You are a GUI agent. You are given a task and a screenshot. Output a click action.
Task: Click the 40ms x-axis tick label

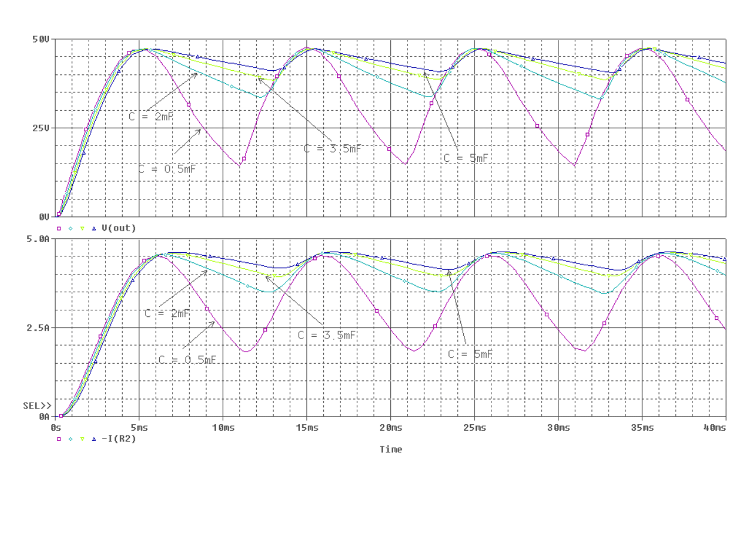pyautogui.click(x=714, y=427)
